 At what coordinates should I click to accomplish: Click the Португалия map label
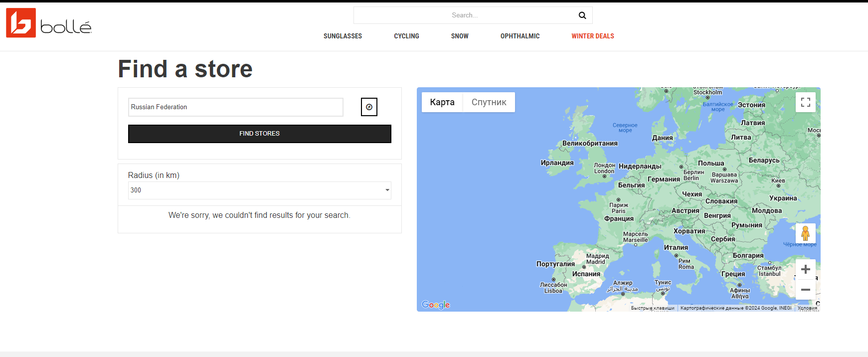(555, 264)
